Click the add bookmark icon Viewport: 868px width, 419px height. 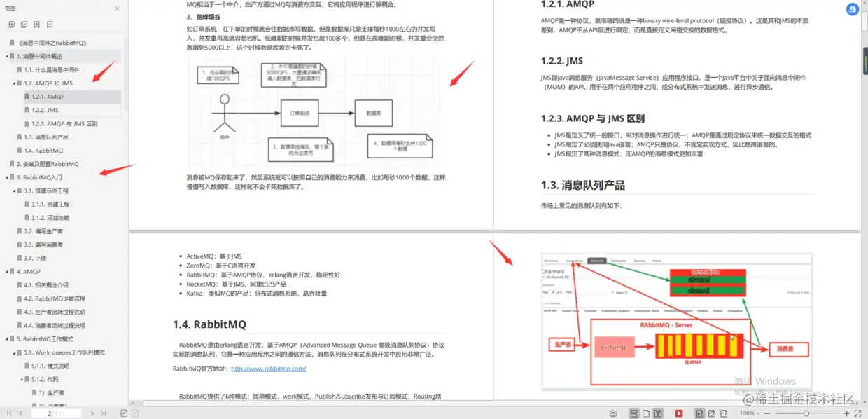37,25
